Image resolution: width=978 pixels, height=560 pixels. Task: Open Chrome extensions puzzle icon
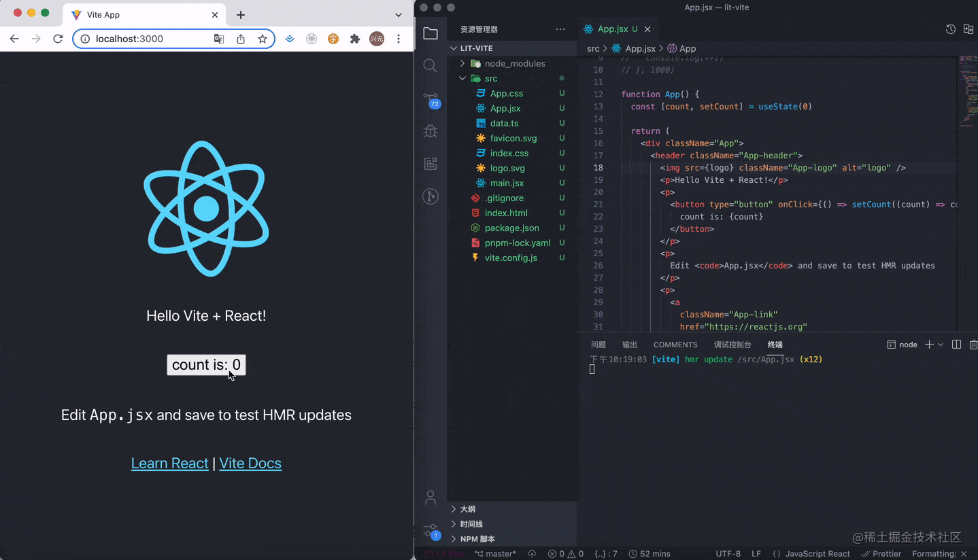354,39
